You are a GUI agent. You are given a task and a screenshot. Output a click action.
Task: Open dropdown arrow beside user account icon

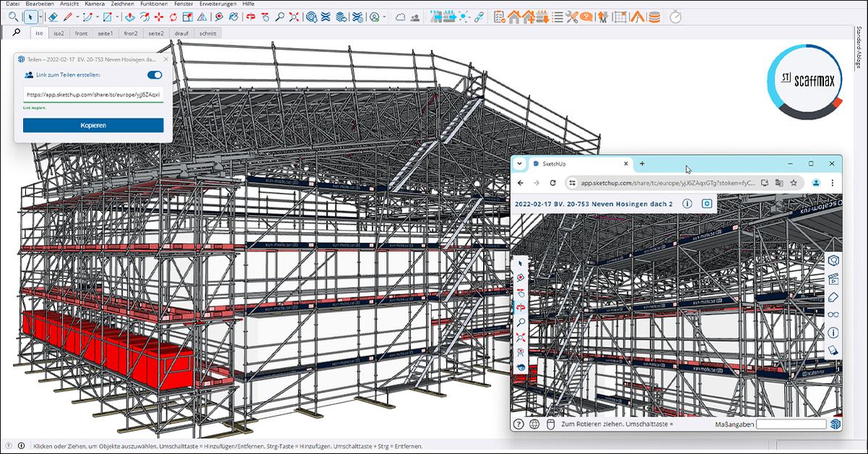(384, 17)
